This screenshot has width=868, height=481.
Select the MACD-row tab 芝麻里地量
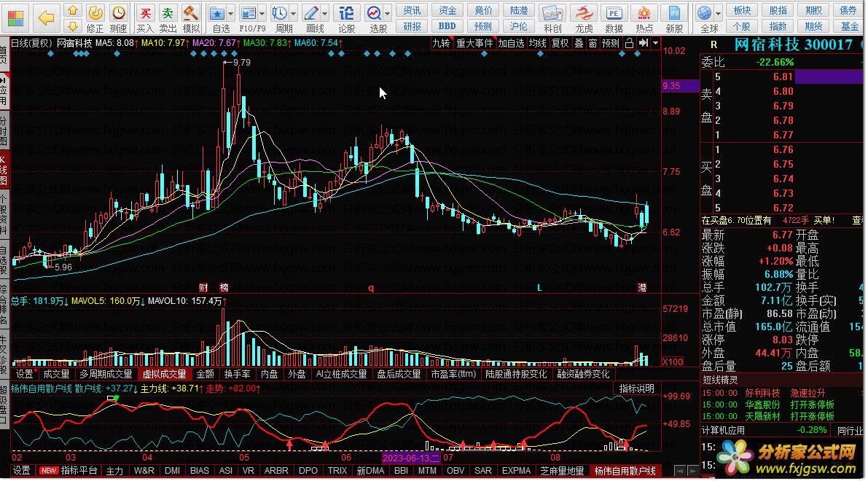click(563, 471)
